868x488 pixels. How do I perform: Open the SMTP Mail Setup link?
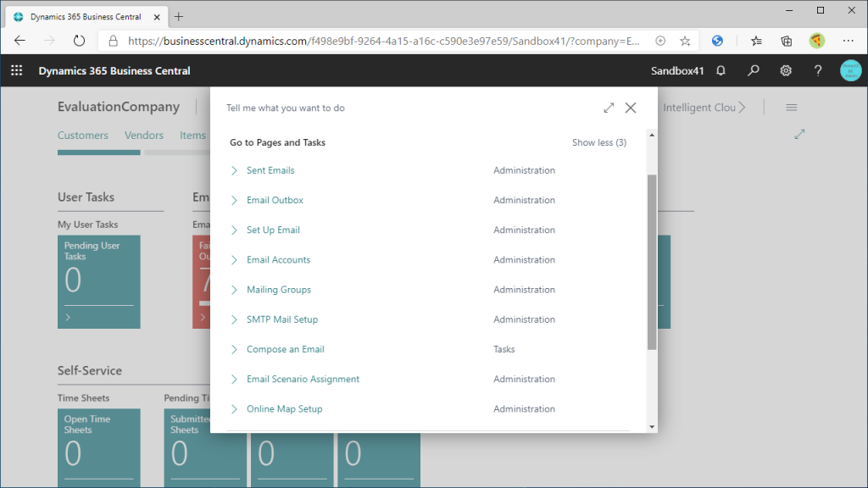pos(282,319)
